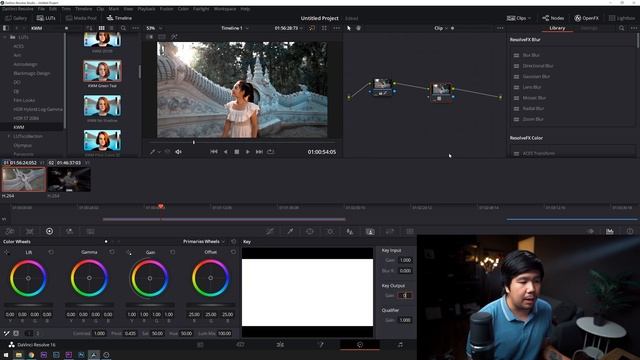Screen dimensions: 640x360
Task: Open the LUT sort order options
Action: coord(89,28)
